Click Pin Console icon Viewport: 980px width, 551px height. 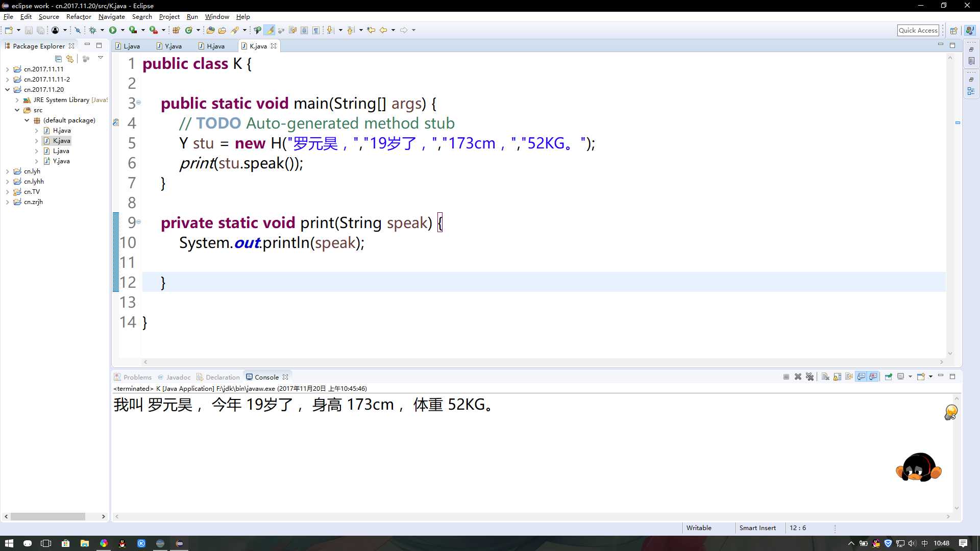point(889,377)
